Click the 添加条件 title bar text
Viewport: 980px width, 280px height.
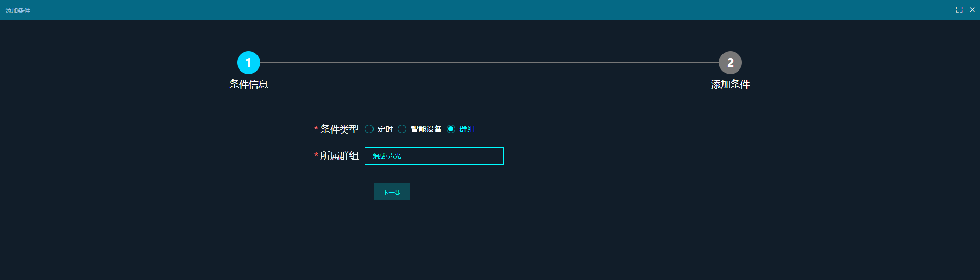(18, 10)
